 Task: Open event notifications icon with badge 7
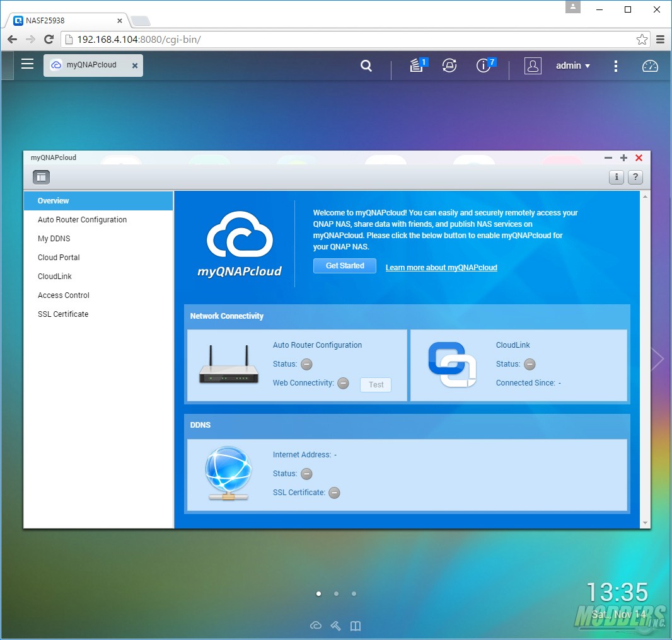[x=485, y=65]
